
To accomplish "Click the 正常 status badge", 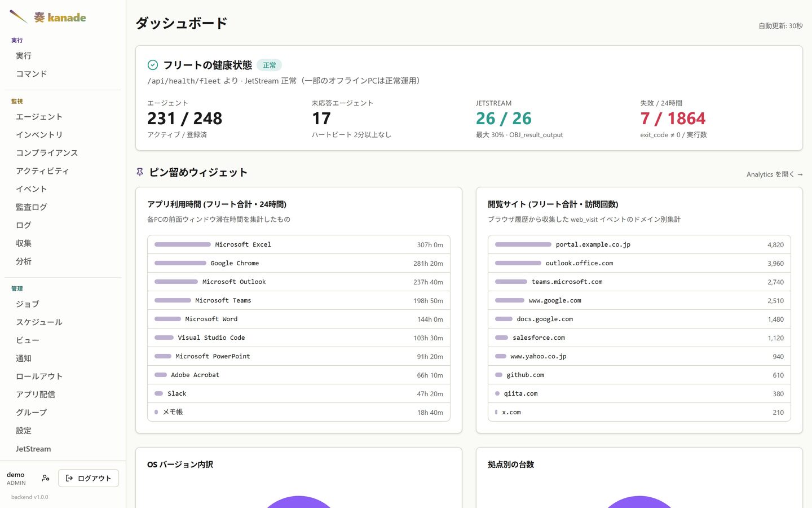I will (x=269, y=65).
